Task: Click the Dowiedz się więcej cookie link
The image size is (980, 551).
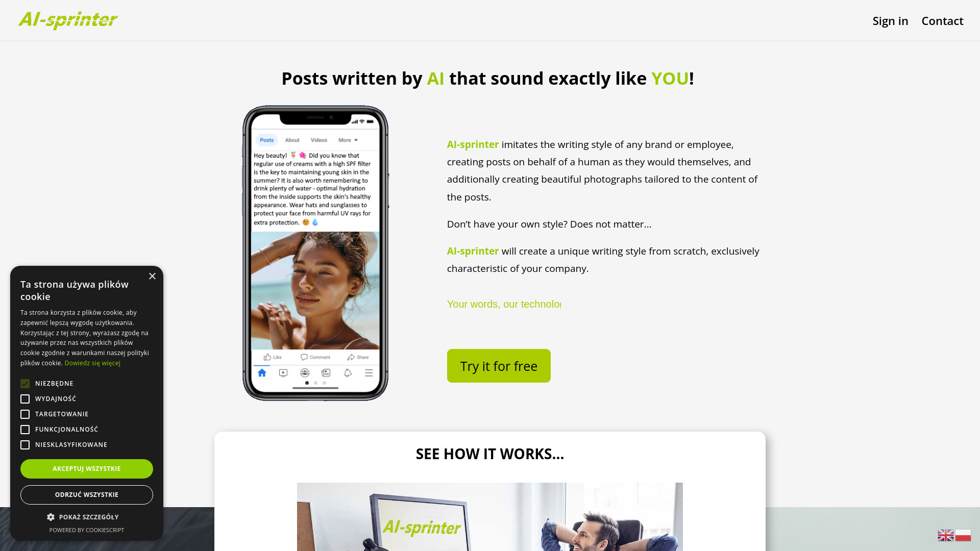Action: click(92, 363)
